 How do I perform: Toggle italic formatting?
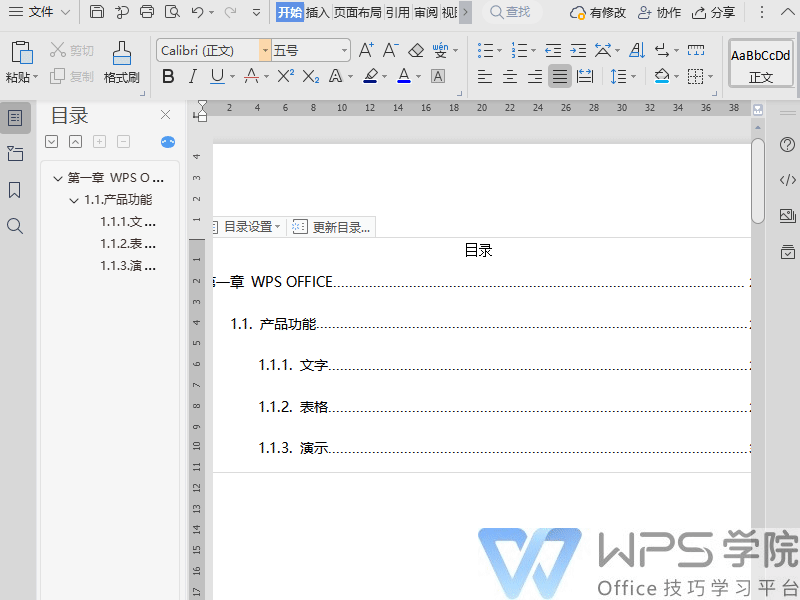pos(192,76)
